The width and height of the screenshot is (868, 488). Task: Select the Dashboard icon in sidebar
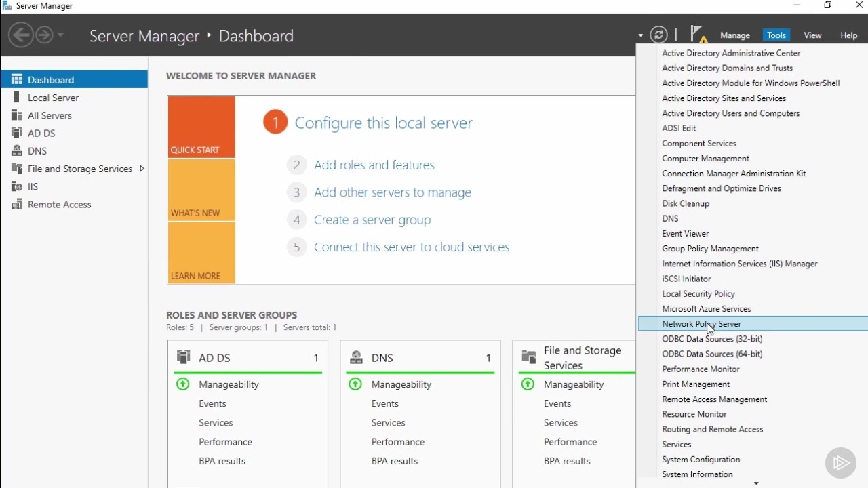tap(17, 79)
